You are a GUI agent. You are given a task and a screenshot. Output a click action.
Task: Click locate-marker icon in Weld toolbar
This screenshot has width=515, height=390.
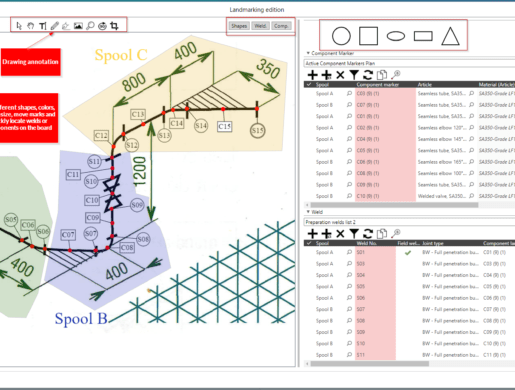tap(396, 233)
